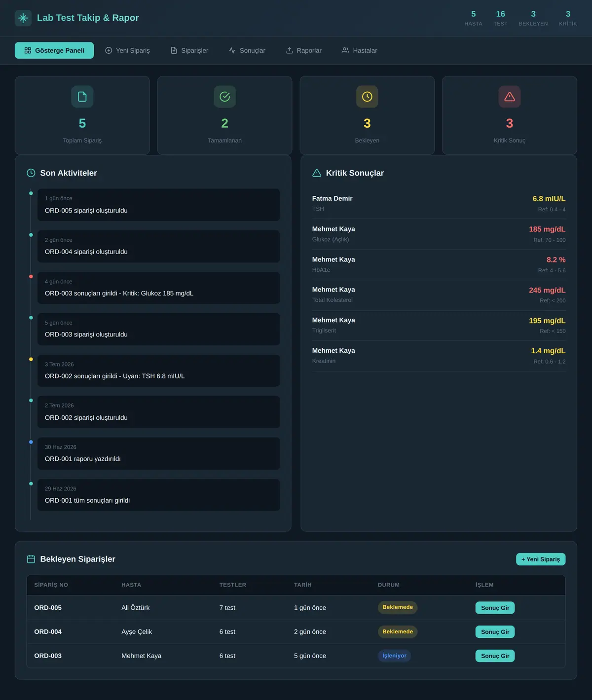Click the warning triangle icon above Kritik Sonuç
592x700 pixels.
tap(510, 97)
